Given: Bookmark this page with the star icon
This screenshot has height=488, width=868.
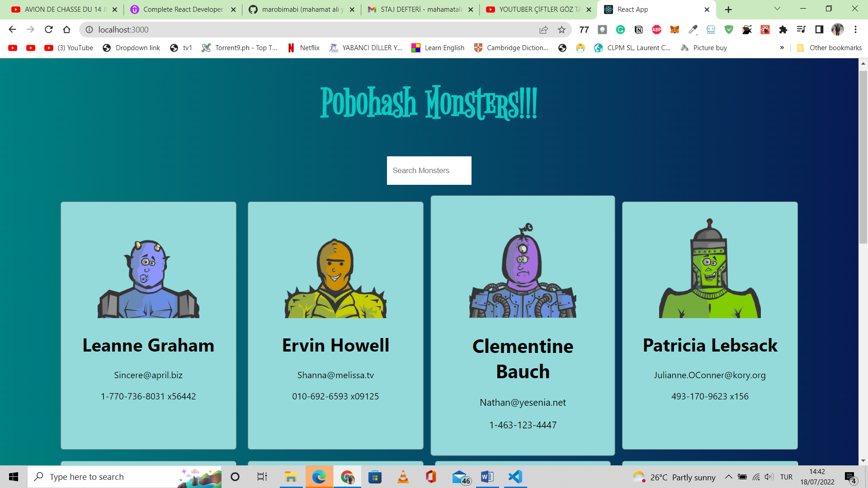Looking at the screenshot, I should point(562,30).
